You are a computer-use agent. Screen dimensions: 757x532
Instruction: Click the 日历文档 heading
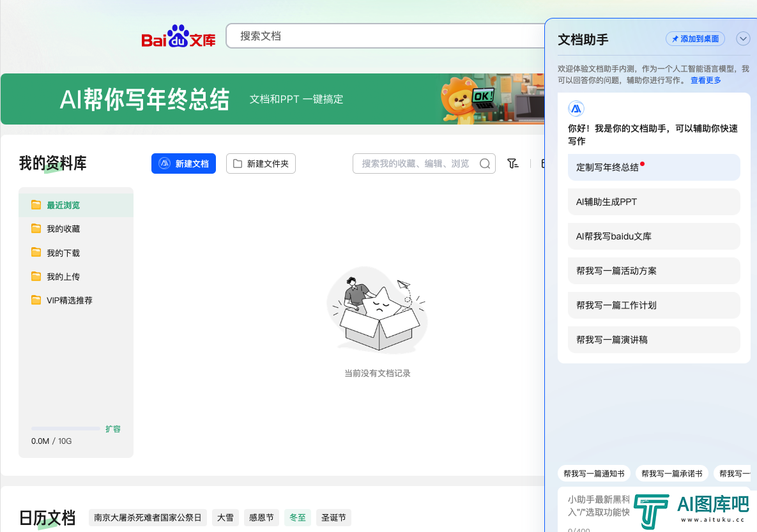47,518
